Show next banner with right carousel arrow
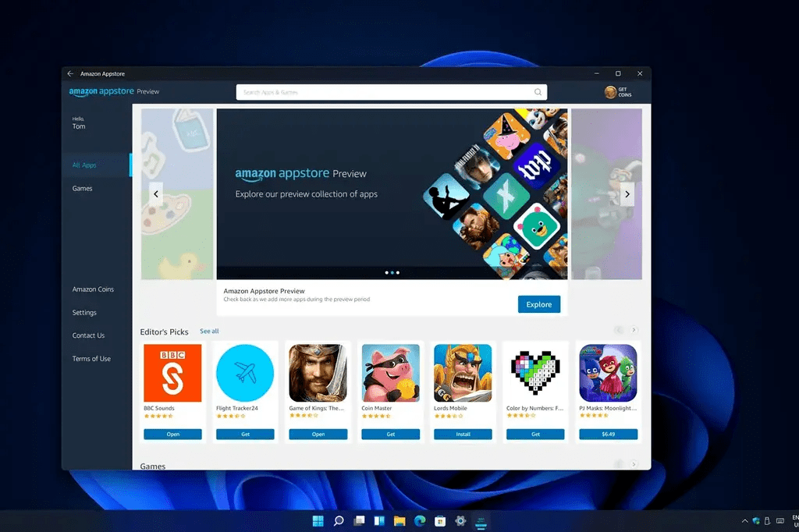The width and height of the screenshot is (799, 532). pos(627,193)
